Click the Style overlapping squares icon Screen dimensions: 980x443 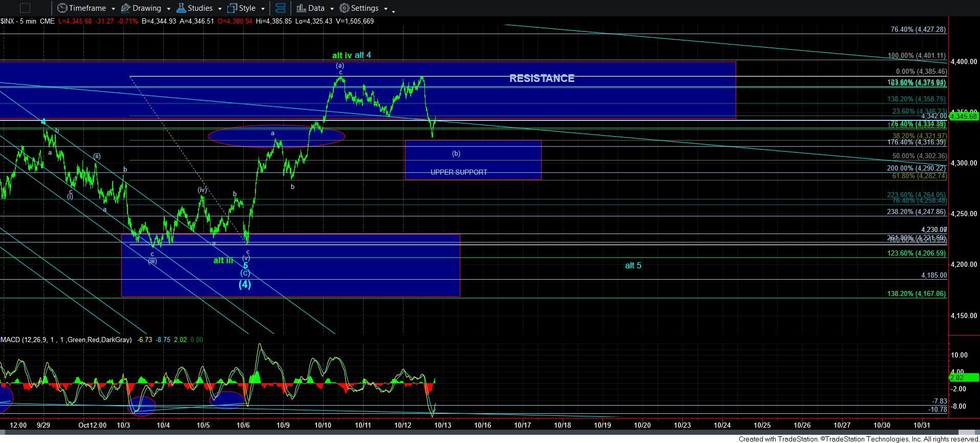232,8
